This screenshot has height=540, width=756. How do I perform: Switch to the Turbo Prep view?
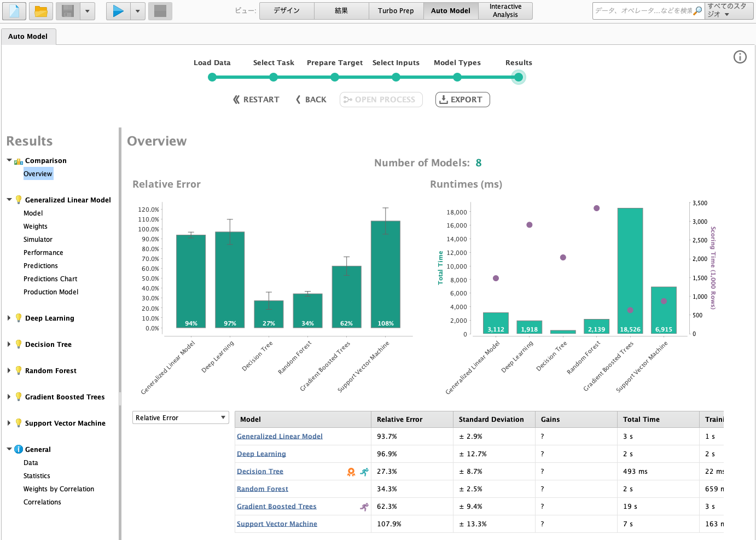396,11
